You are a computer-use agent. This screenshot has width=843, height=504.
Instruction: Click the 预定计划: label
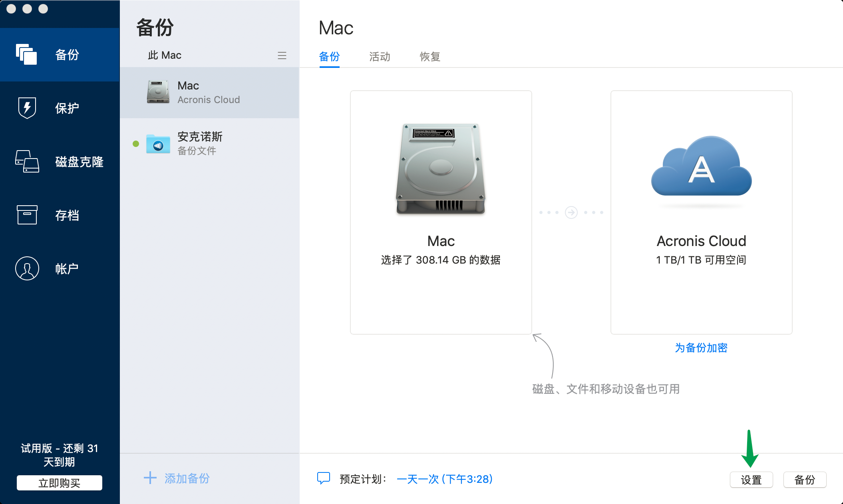click(x=363, y=479)
